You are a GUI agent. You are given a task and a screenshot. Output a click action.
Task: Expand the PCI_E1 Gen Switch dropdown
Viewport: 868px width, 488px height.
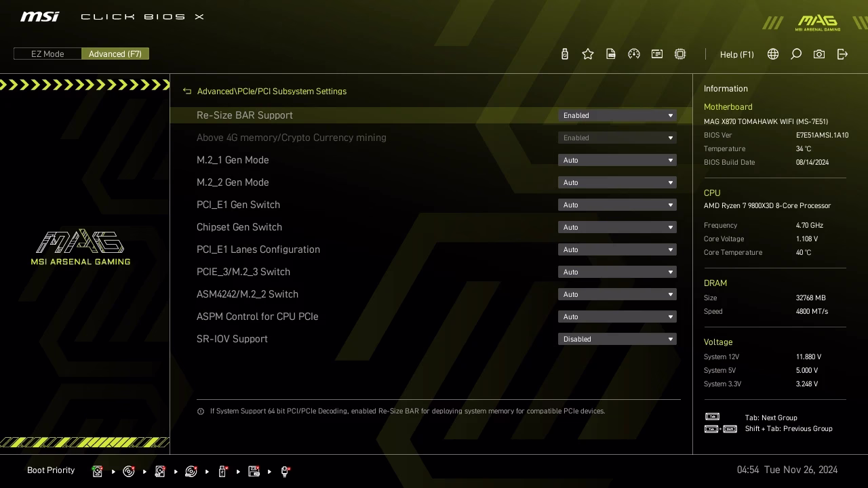coord(617,205)
